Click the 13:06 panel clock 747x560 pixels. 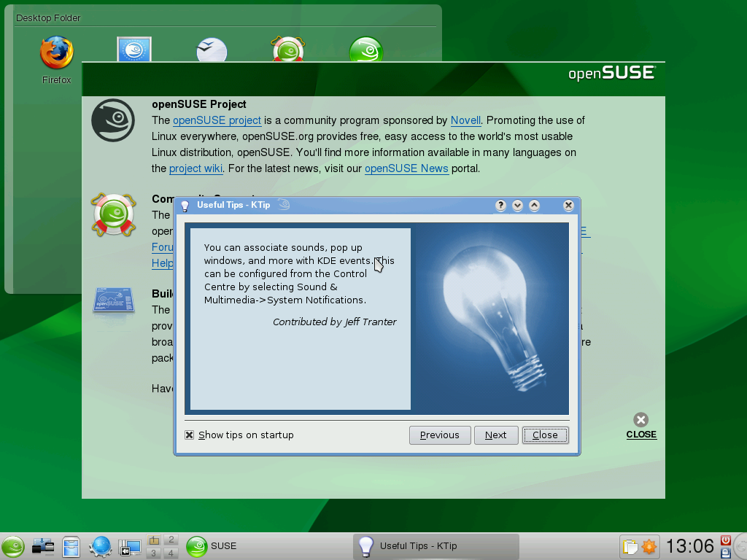pyautogui.click(x=689, y=546)
